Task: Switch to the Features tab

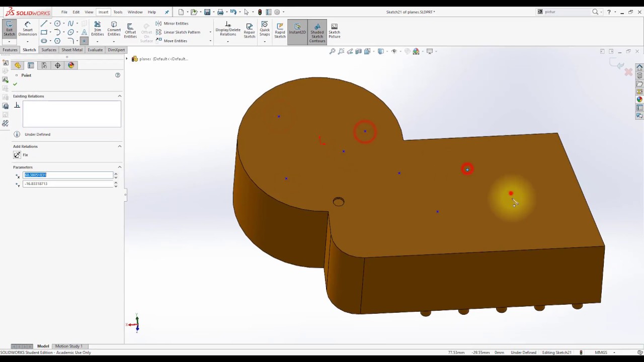Action: (x=10, y=50)
